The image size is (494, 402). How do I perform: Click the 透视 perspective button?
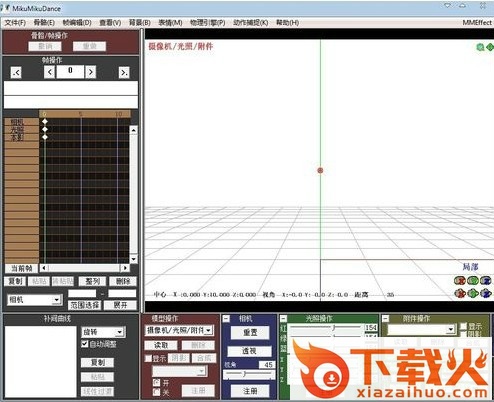[249, 351]
